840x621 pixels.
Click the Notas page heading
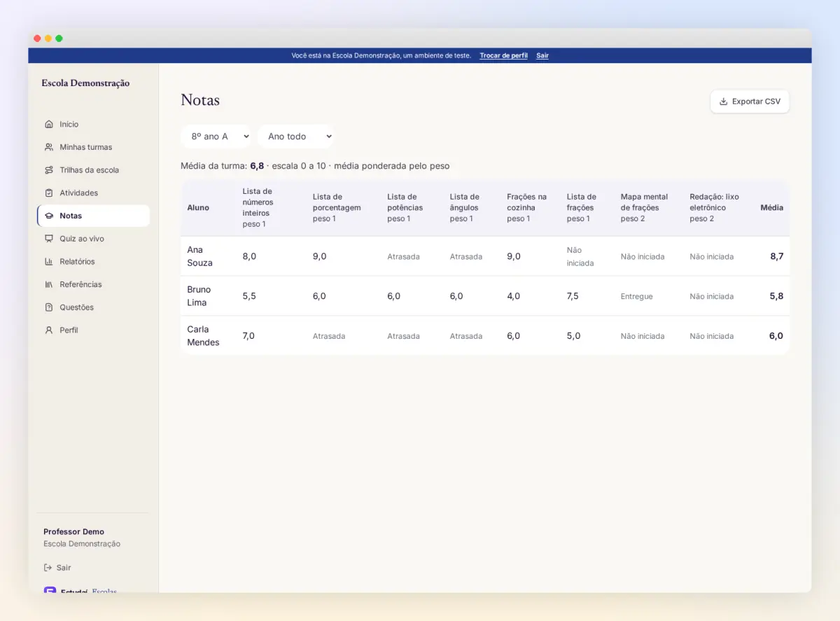point(200,100)
